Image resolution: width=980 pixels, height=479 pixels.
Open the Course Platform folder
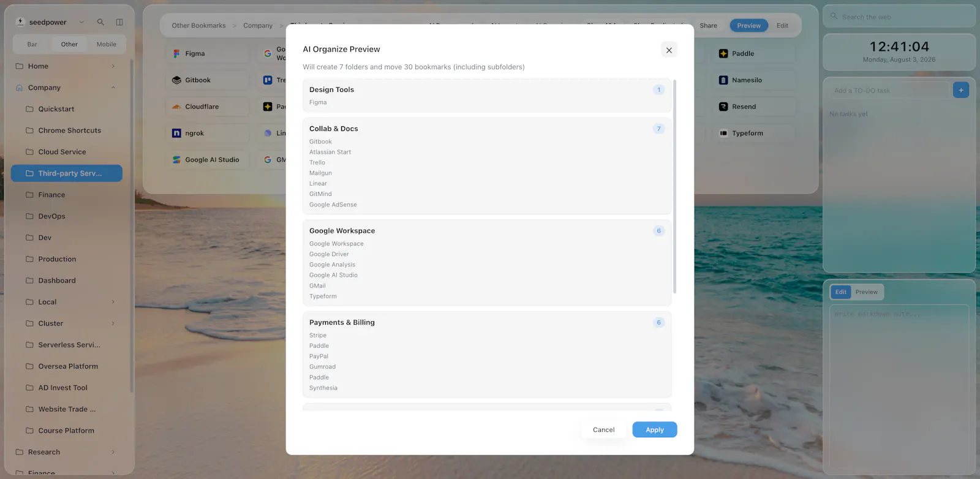[67, 431]
